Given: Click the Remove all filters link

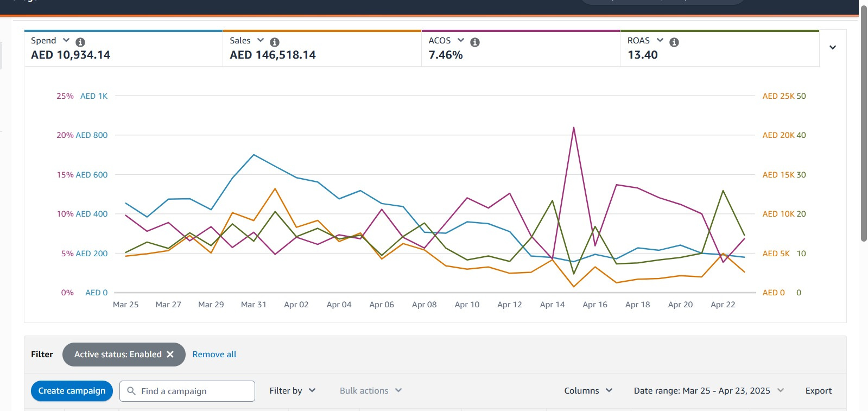Looking at the screenshot, I should point(214,354).
